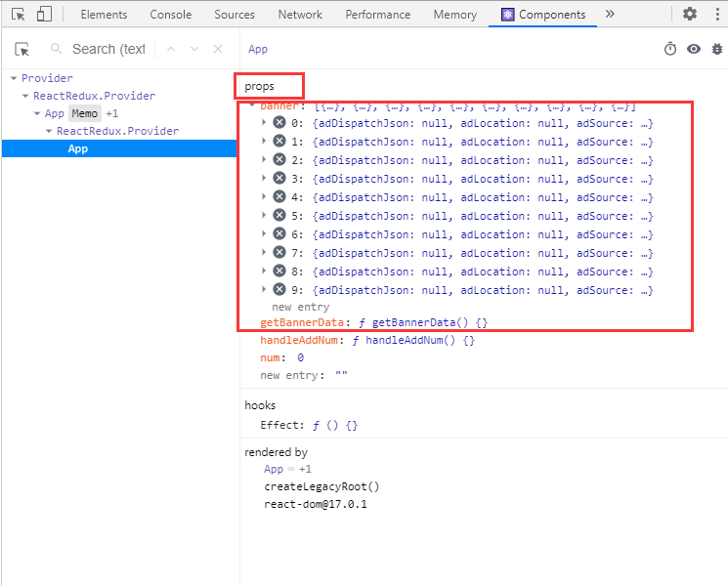Click the inspect element cursor icon
The width and height of the screenshot is (728, 586).
(18, 15)
